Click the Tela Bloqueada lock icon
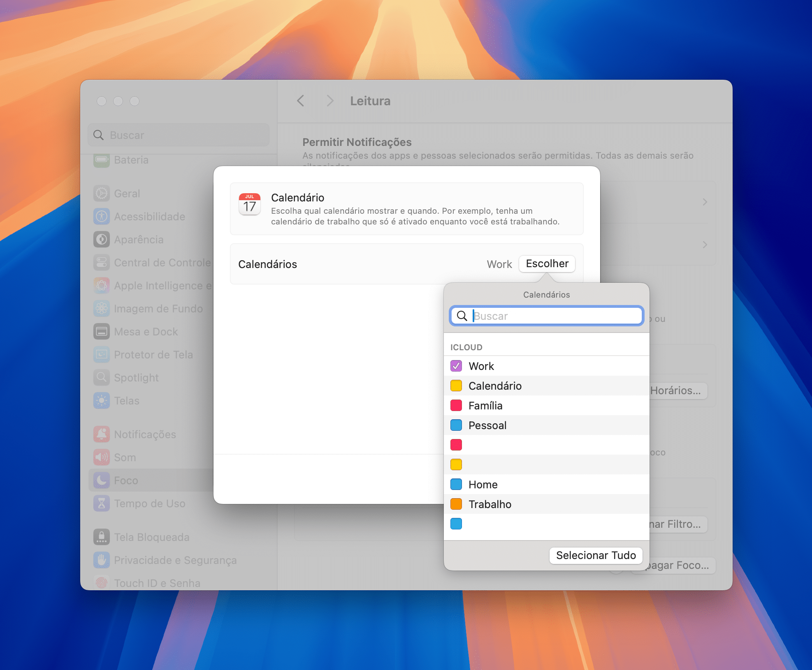 pyautogui.click(x=102, y=537)
